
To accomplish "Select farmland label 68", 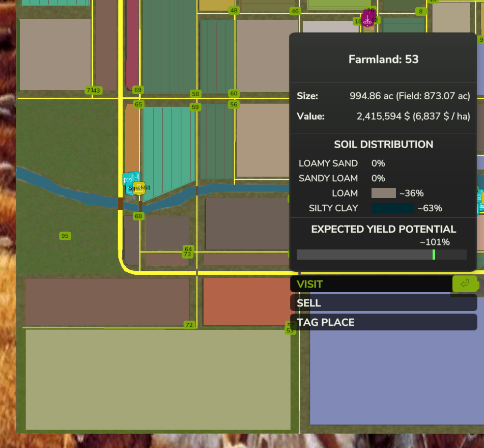I will coord(138,216).
